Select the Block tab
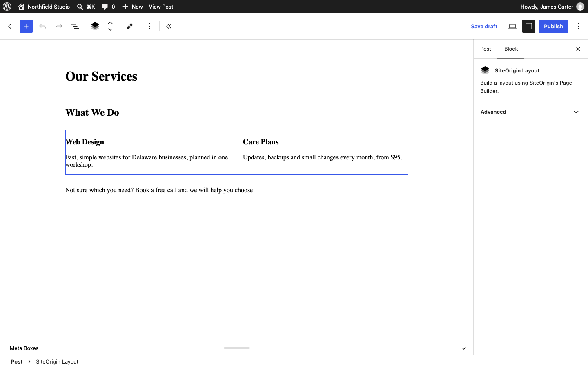Viewport: 588px width, 368px height. point(511,49)
